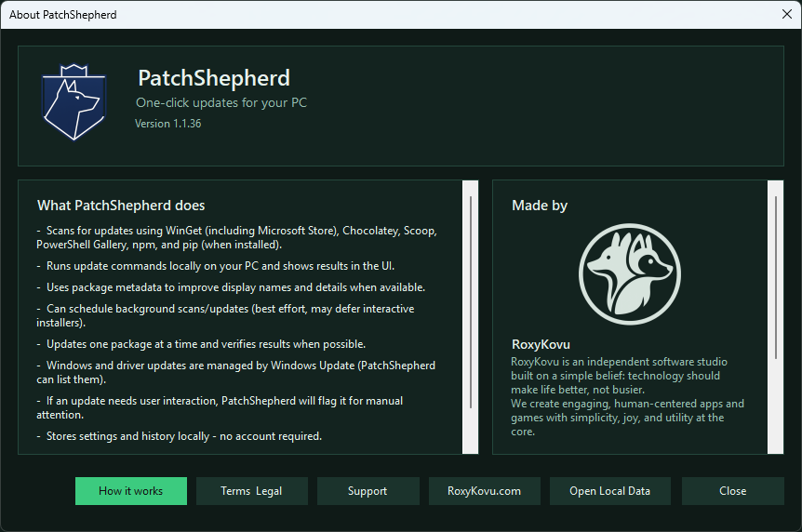Click the 'RoxyKovu' studio name label
Image resolution: width=802 pixels, height=532 pixels.
click(x=541, y=344)
